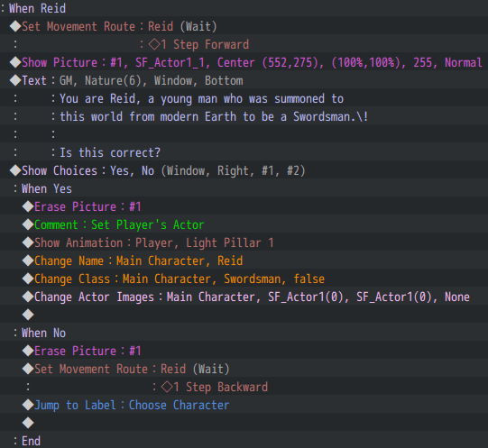
Task: Click the line 'this world from modern Earth'
Action: (244, 116)
